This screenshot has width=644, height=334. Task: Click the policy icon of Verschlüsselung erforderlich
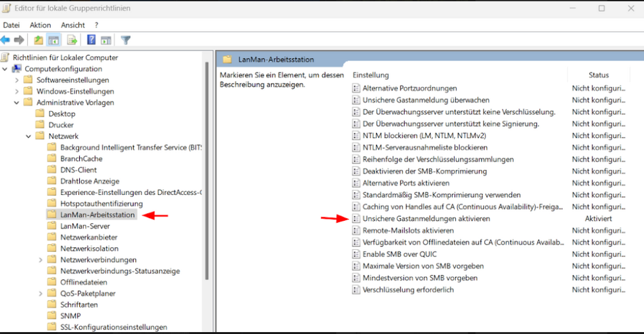(x=355, y=290)
